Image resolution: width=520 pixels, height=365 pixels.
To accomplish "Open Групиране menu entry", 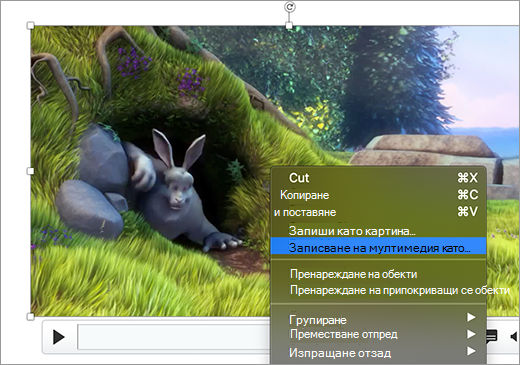I will point(378,320).
